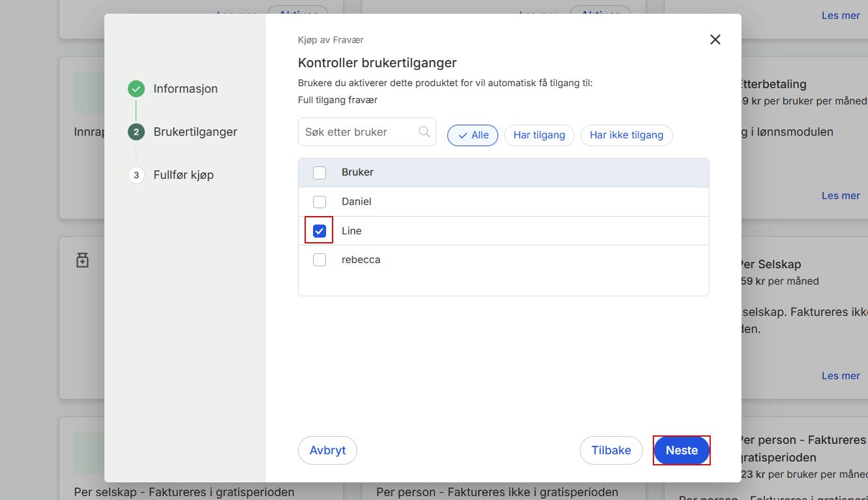
Task: Click the name Line in the user list
Action: (352, 231)
